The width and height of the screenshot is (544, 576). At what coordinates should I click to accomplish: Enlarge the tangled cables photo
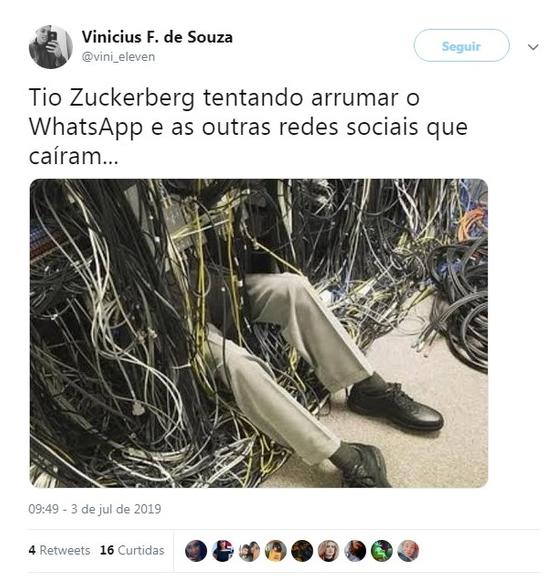[x=259, y=333]
